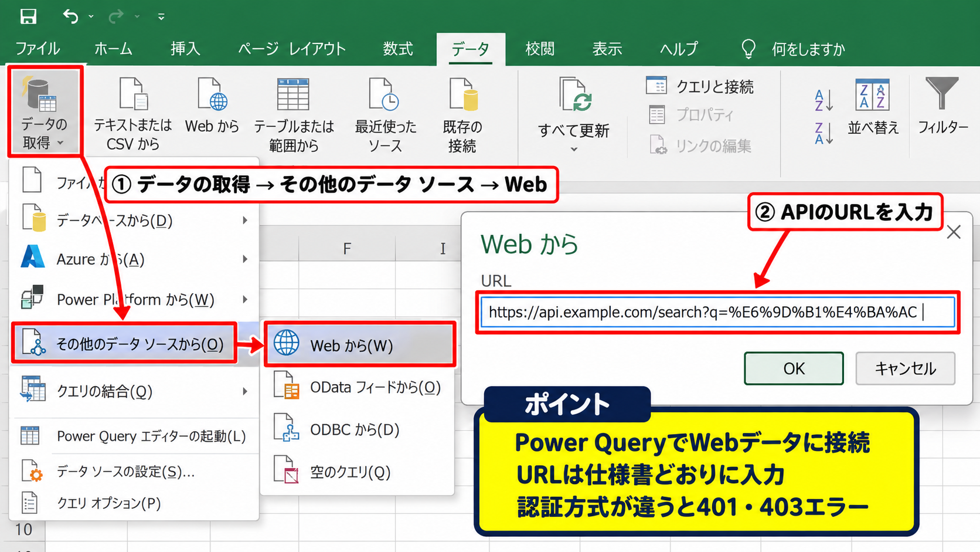The image size is (980, 552).
Task: Switch to the ページ レイアウト tab
Action: click(292, 49)
